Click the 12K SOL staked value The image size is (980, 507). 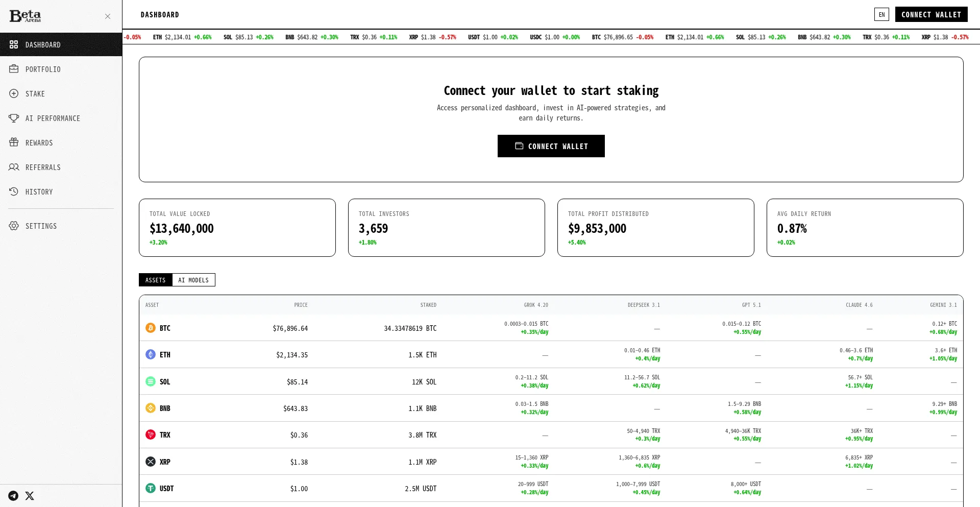point(424,382)
